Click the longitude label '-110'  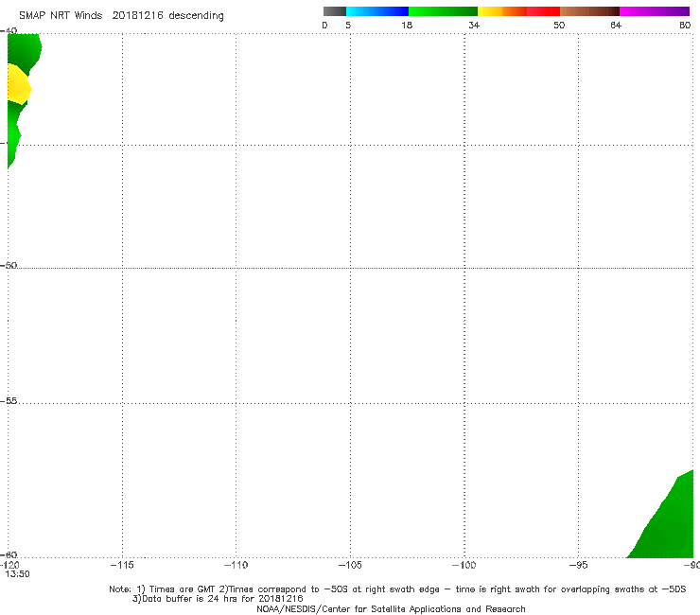(x=236, y=565)
